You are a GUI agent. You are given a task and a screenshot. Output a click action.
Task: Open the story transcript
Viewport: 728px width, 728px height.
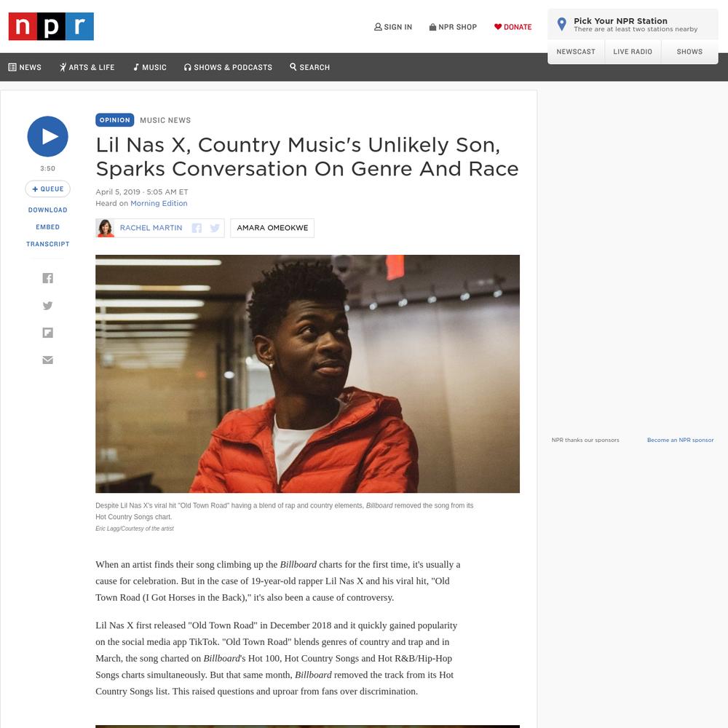48,244
